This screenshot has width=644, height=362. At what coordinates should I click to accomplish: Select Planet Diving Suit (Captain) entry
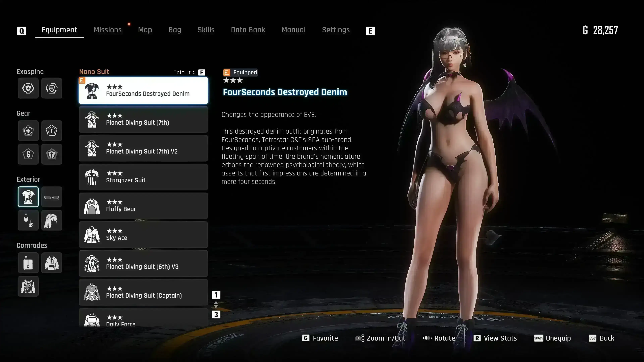[143, 292]
